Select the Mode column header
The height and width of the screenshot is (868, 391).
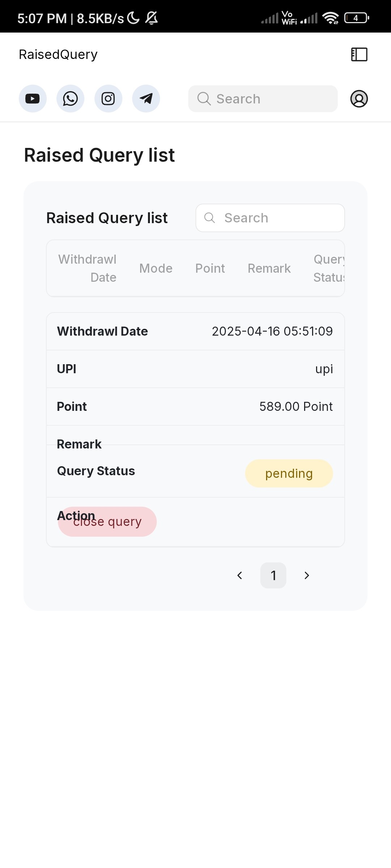tap(156, 268)
